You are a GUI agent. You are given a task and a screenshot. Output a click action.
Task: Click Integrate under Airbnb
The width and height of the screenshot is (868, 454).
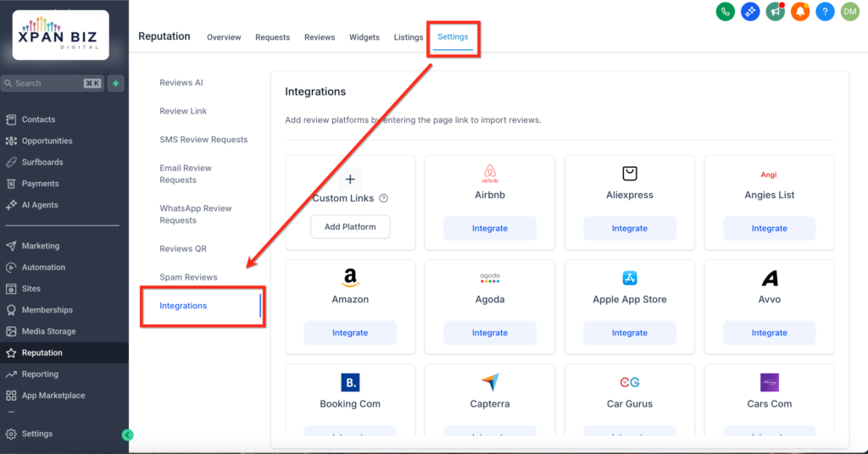490,229
